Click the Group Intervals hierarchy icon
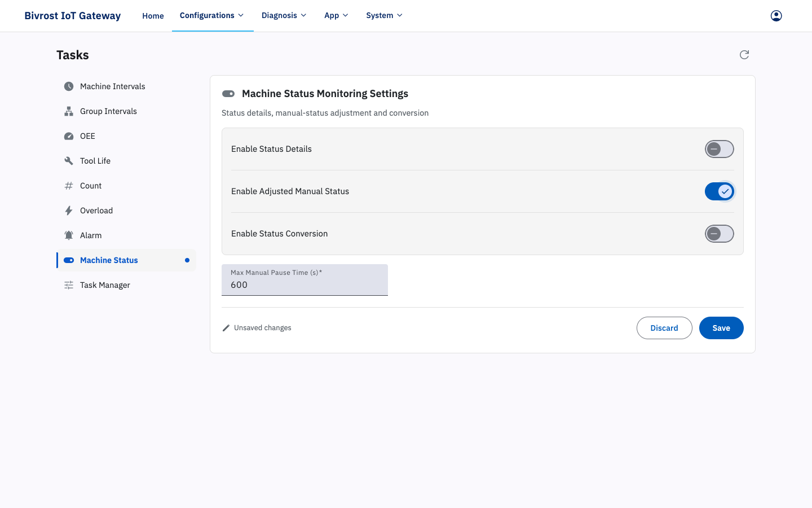 pos(69,111)
